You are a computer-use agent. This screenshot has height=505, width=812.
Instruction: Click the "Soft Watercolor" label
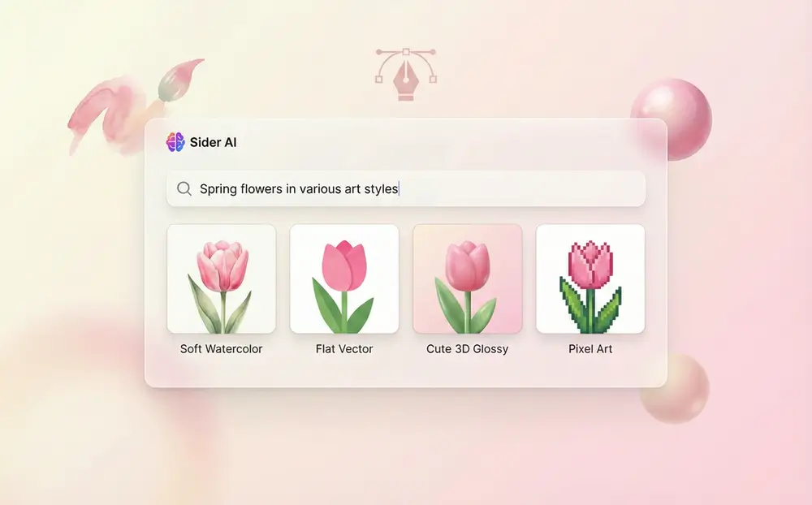pyautogui.click(x=221, y=349)
